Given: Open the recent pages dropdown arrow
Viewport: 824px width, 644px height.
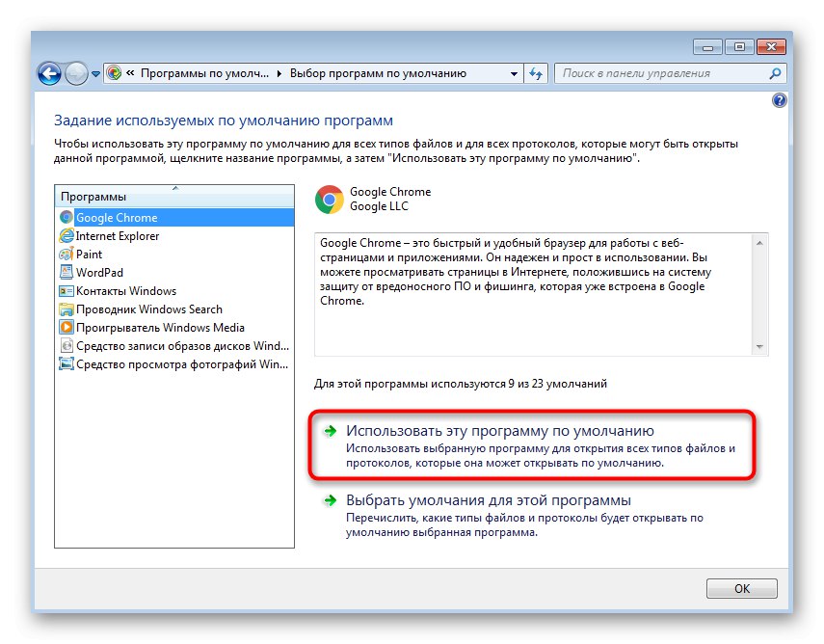Looking at the screenshot, I should click(95, 74).
